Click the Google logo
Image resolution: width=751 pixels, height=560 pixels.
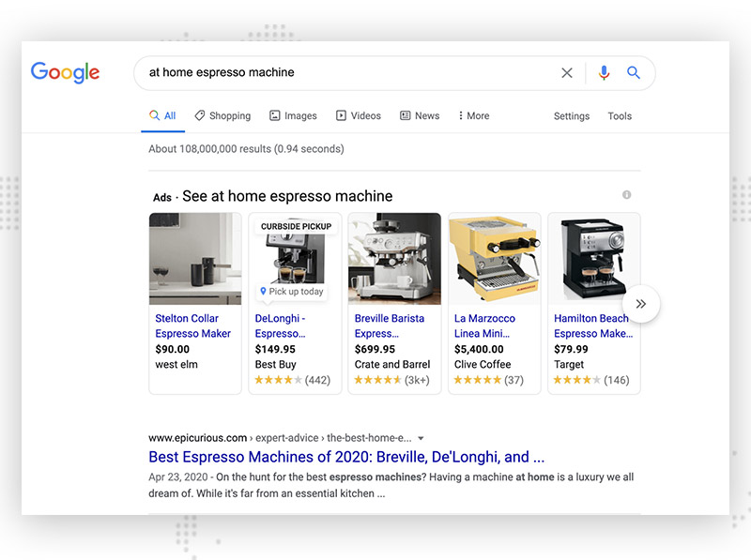pyautogui.click(x=65, y=72)
